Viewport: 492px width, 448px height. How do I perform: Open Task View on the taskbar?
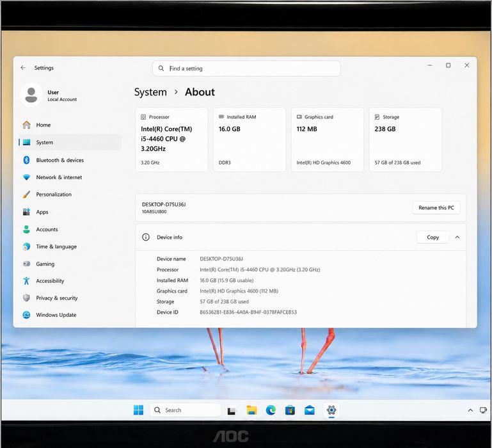(x=232, y=410)
